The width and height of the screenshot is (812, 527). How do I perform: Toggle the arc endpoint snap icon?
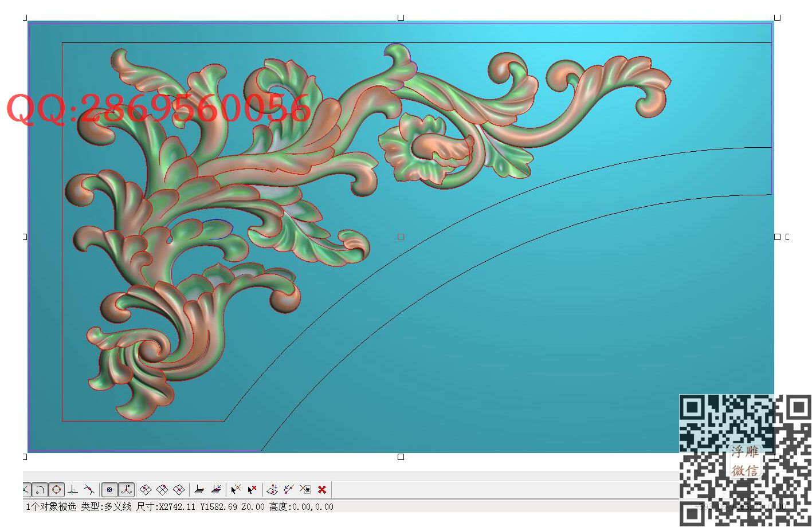click(40, 490)
